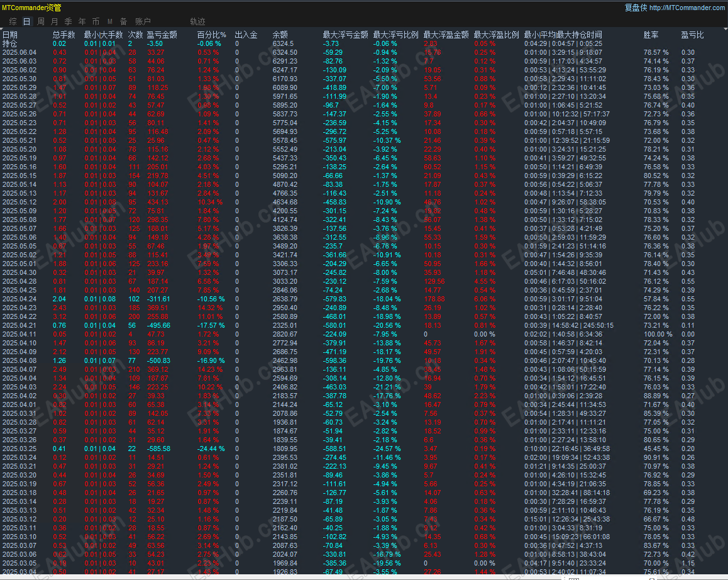Click the 最大浮盈比例 column header
728x580 pixels.
496,35
